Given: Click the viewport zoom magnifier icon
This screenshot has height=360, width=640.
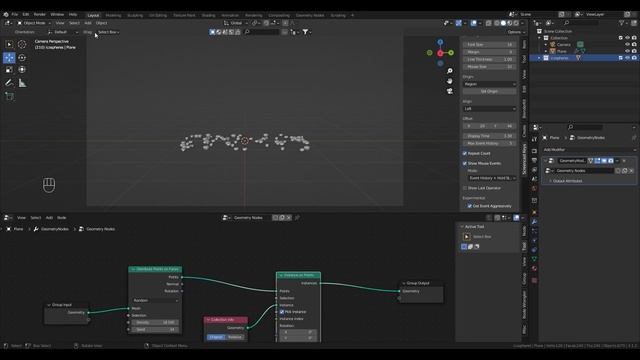Looking at the screenshot, I should [x=450, y=71].
